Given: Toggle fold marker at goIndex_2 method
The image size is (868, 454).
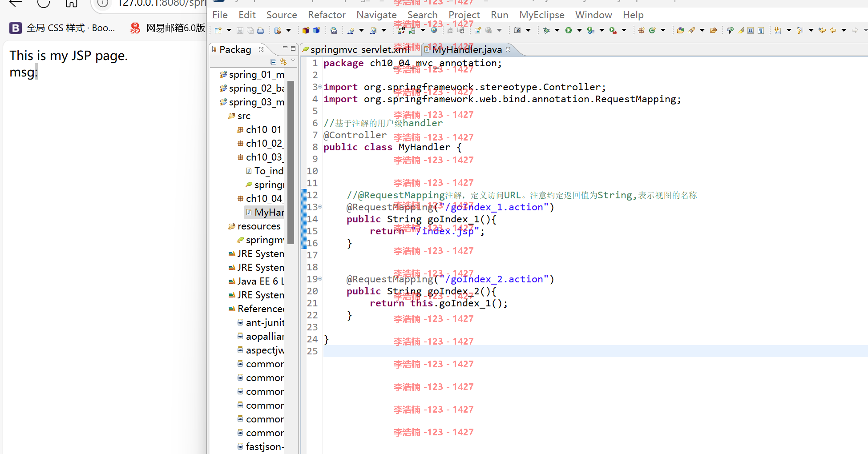Looking at the screenshot, I should [x=320, y=279].
